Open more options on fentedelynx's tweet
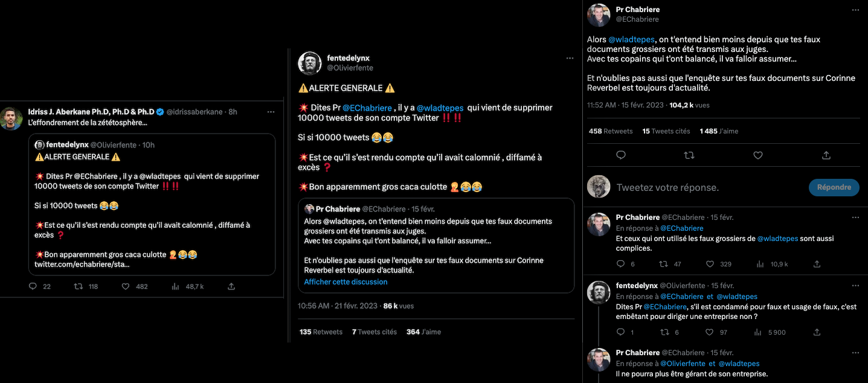868x383 pixels. tap(570, 59)
